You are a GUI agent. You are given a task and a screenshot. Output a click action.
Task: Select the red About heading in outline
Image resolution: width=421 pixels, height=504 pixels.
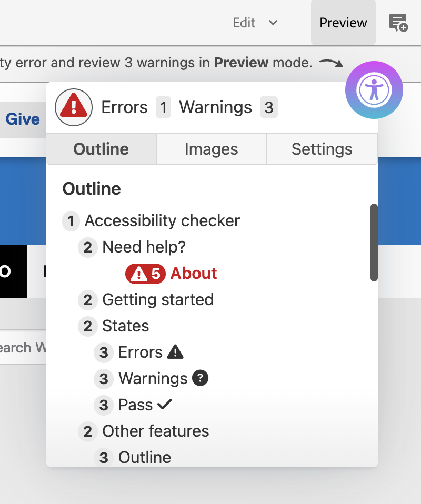(194, 274)
